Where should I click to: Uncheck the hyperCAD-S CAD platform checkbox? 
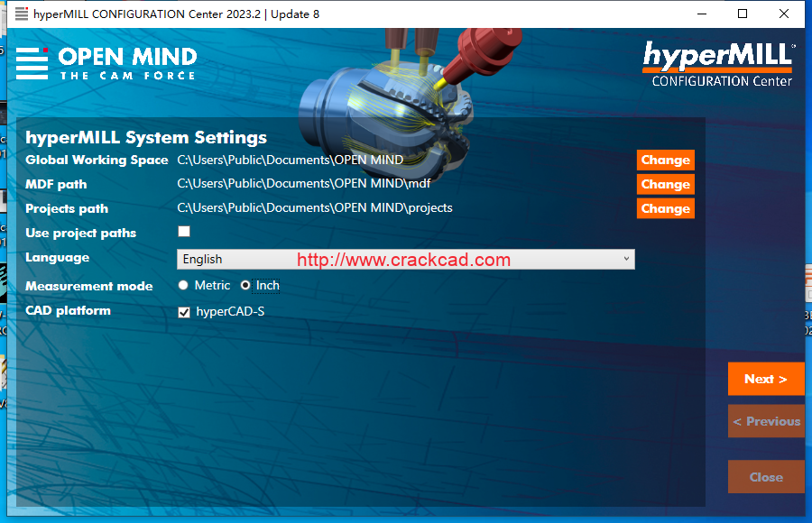click(x=184, y=312)
